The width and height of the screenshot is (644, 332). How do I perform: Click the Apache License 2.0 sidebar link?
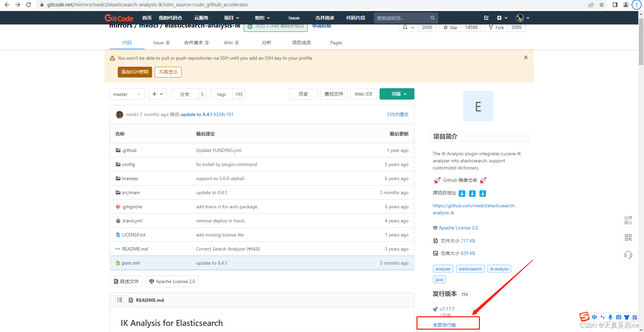click(x=458, y=228)
